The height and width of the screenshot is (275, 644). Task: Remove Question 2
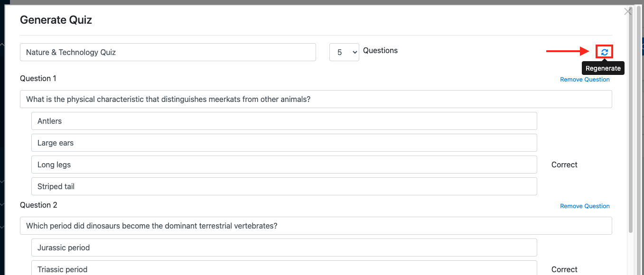pyautogui.click(x=585, y=206)
